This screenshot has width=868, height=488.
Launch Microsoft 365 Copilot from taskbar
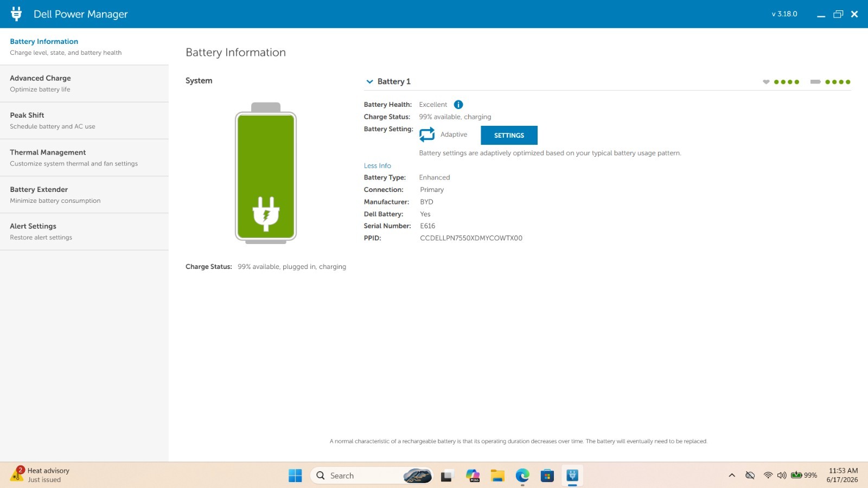[473, 476]
